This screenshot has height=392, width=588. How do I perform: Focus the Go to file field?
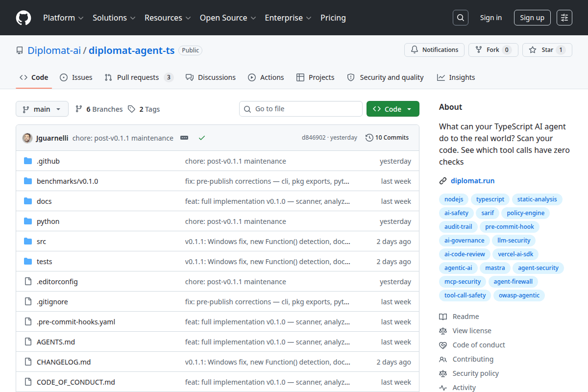[301, 109]
